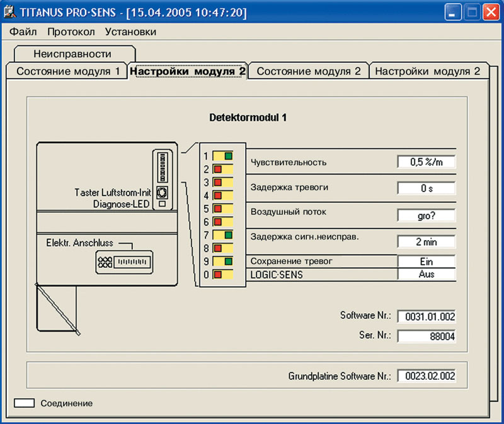The width and height of the screenshot is (504, 424).
Task: Click the Задержка тревоги value field
Action: (427, 188)
